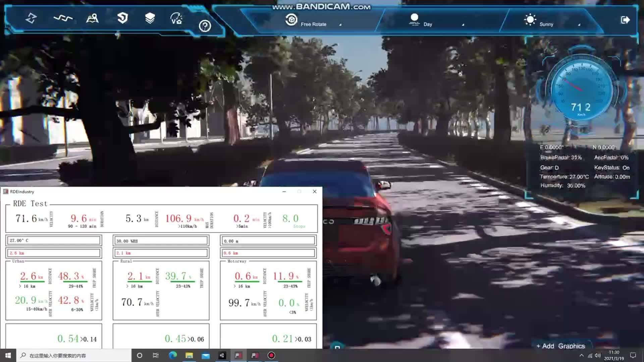Open the notification center icon
The width and height of the screenshot is (644, 362).
[x=633, y=355]
